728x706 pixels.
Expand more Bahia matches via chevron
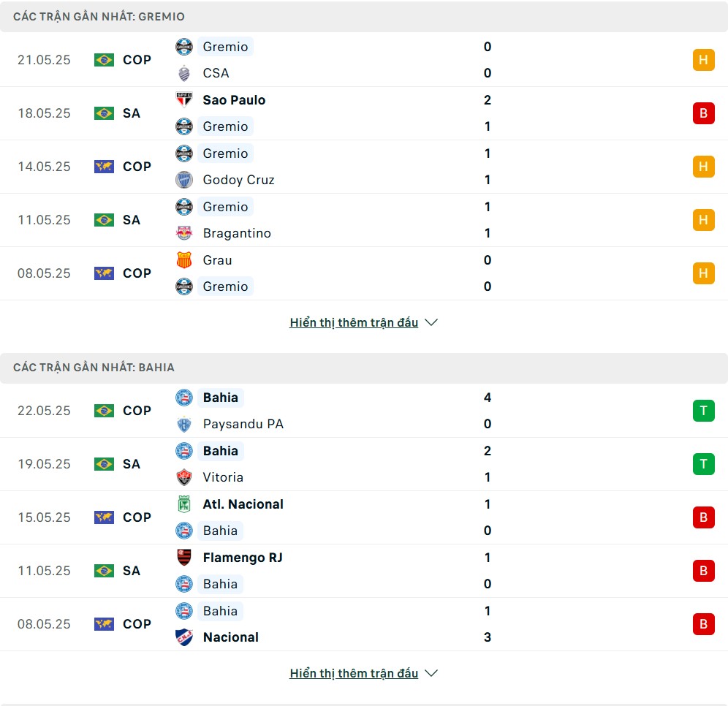tap(431, 673)
